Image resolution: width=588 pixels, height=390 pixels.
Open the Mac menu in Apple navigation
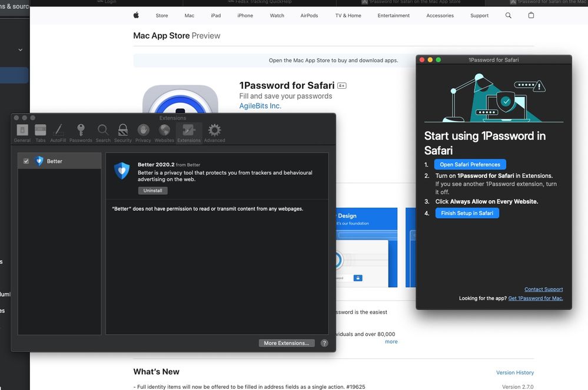[x=189, y=16]
